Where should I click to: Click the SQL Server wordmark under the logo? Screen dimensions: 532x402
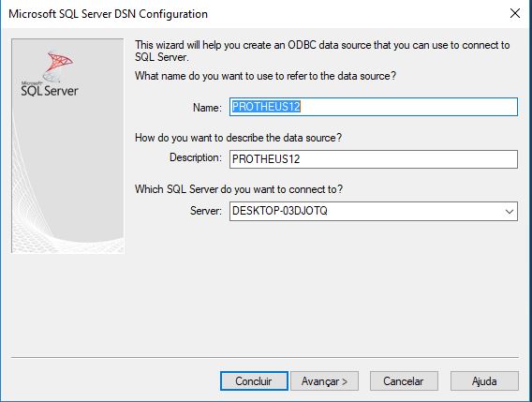point(50,91)
